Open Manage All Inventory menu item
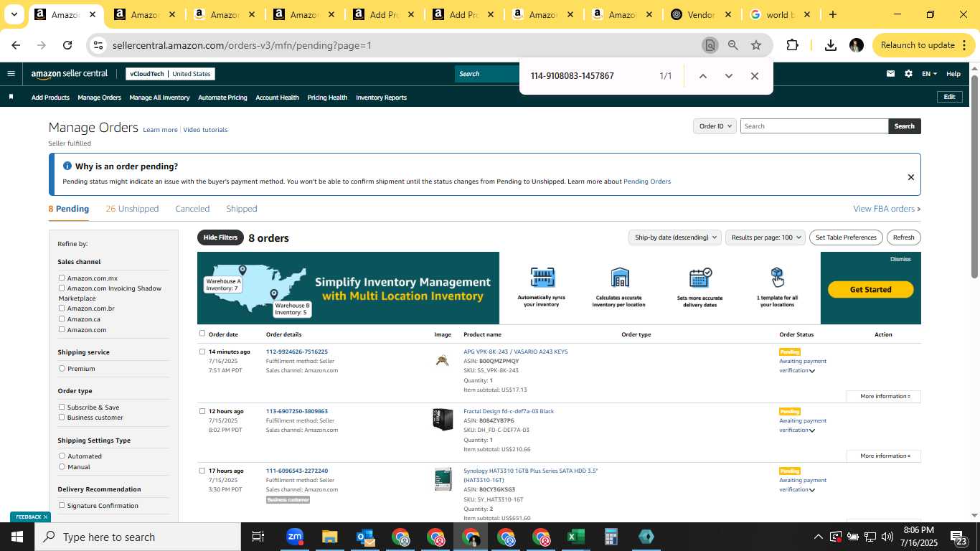Viewport: 980px width, 551px height. point(159,98)
